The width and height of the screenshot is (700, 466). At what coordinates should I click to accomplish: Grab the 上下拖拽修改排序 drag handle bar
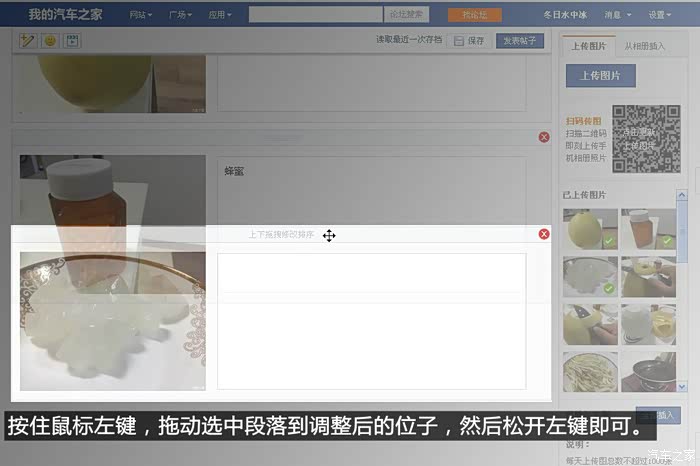point(281,234)
